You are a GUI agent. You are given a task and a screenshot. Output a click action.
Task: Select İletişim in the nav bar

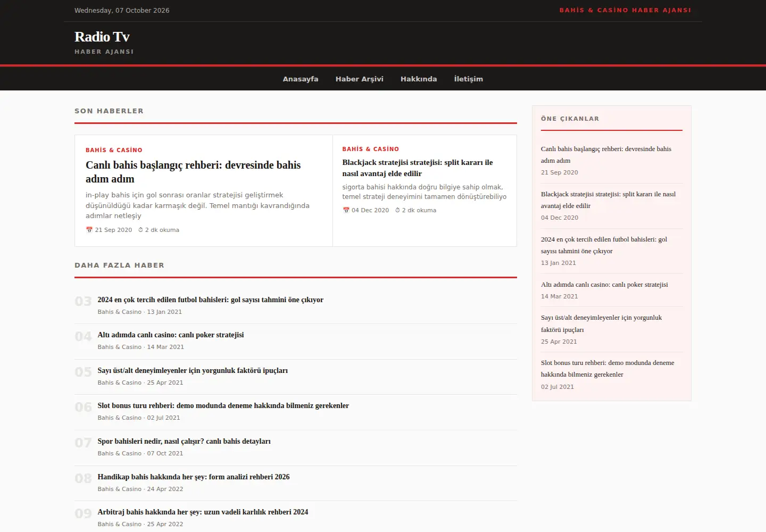click(469, 79)
